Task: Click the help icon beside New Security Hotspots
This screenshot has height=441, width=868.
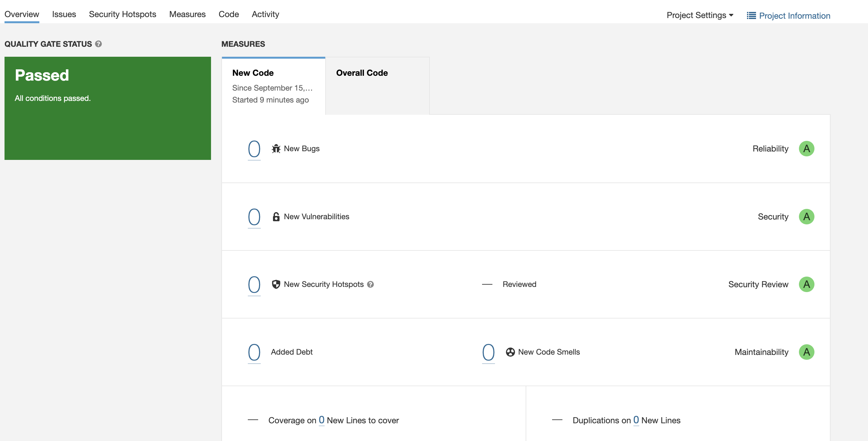Action: [370, 284]
